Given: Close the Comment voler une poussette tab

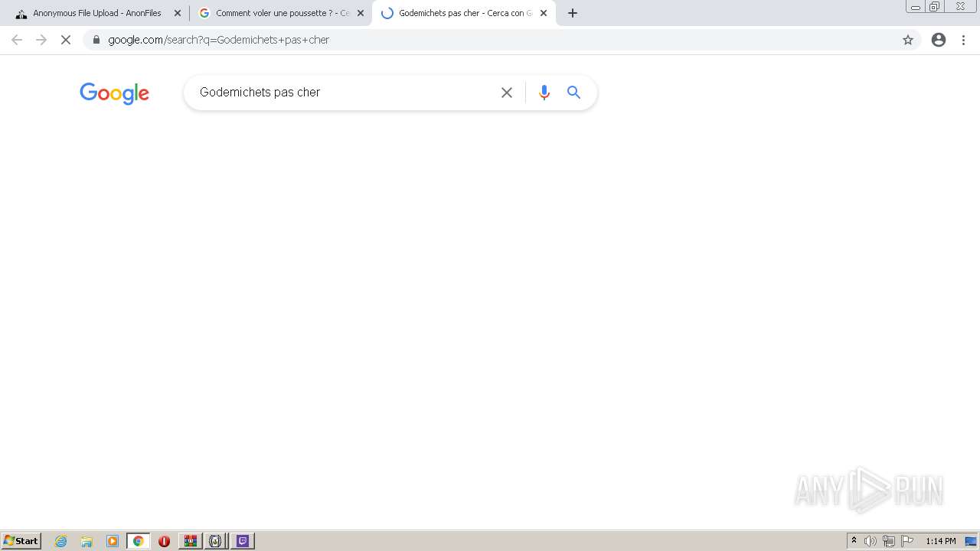Looking at the screenshot, I should point(361,13).
